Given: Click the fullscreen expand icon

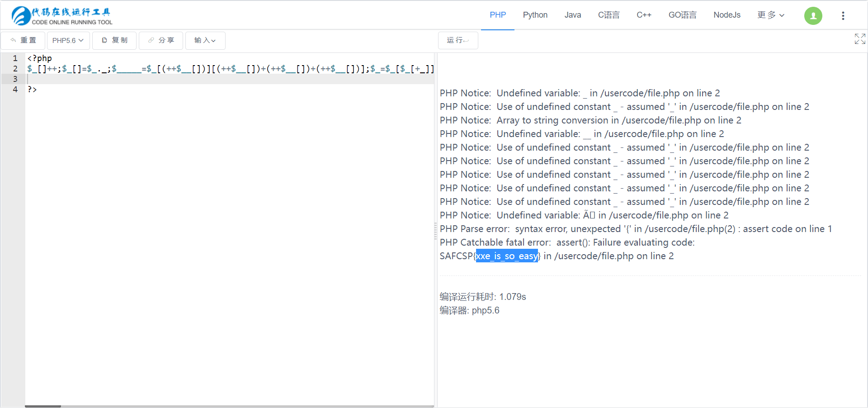Looking at the screenshot, I should point(859,39).
